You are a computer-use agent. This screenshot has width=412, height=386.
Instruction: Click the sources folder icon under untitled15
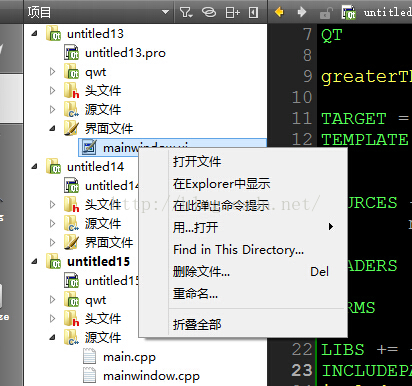[71, 337]
